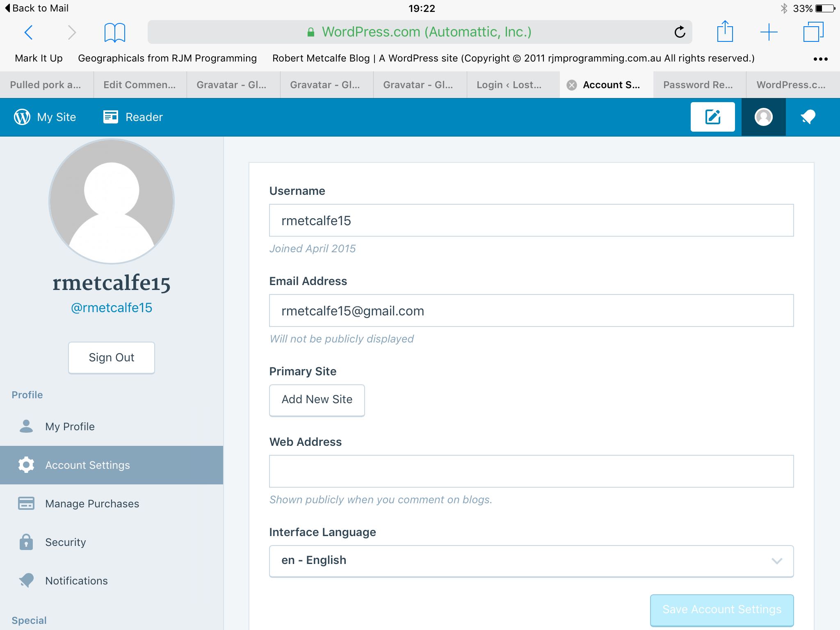Open the Robert Metcalfe Blog bookmark
Screen dimensions: 840x630
click(514, 58)
